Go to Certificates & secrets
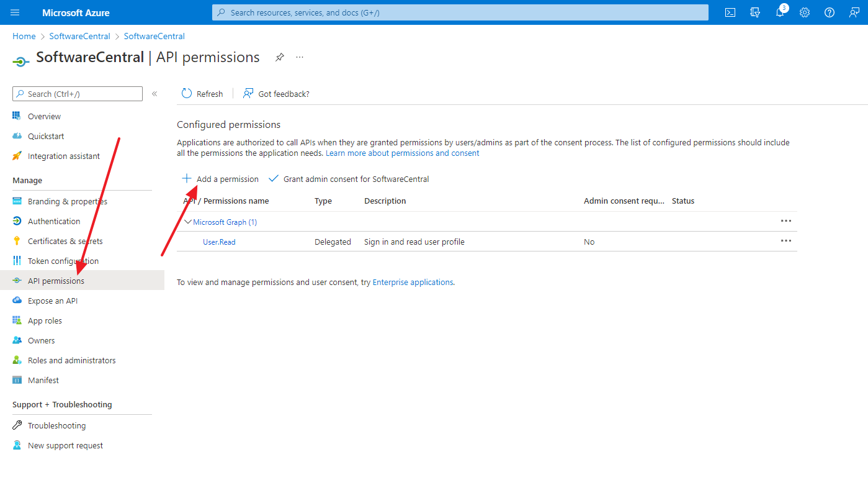This screenshot has width=868, height=480. click(65, 241)
